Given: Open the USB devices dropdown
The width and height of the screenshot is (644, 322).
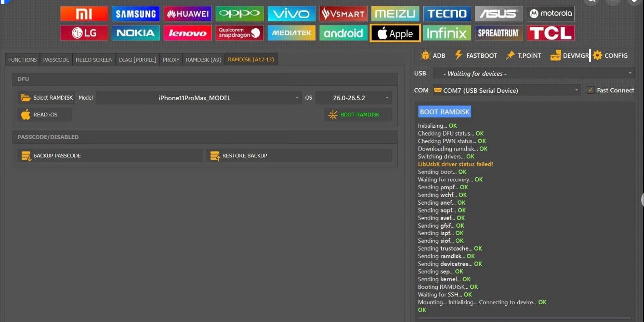Looking at the screenshot, I should [x=533, y=73].
